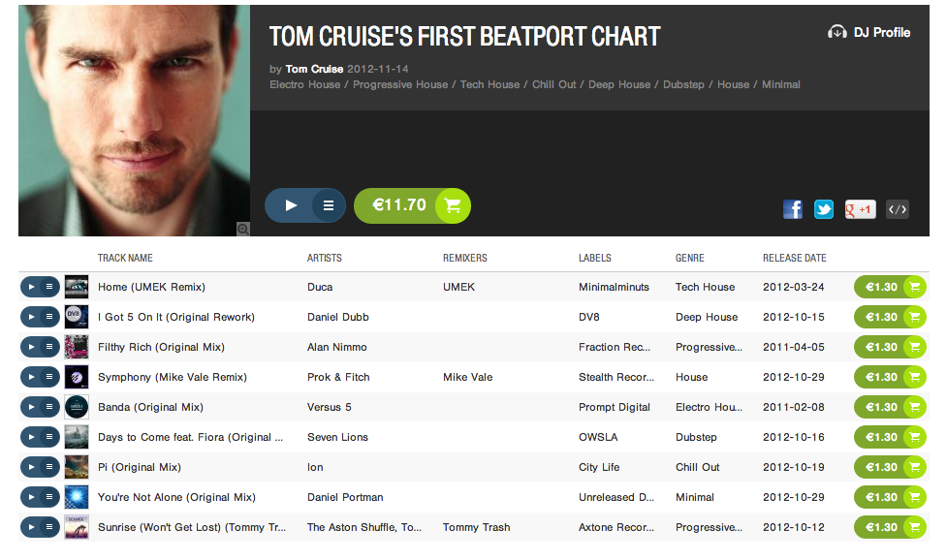The image size is (947, 560).
Task: Open the embed code icon
Action: tap(898, 208)
